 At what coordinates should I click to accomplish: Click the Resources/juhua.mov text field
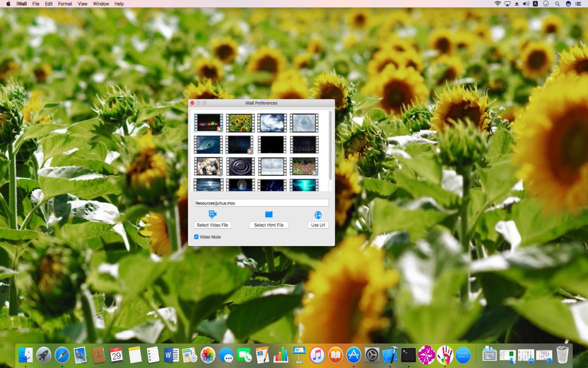[x=261, y=202]
